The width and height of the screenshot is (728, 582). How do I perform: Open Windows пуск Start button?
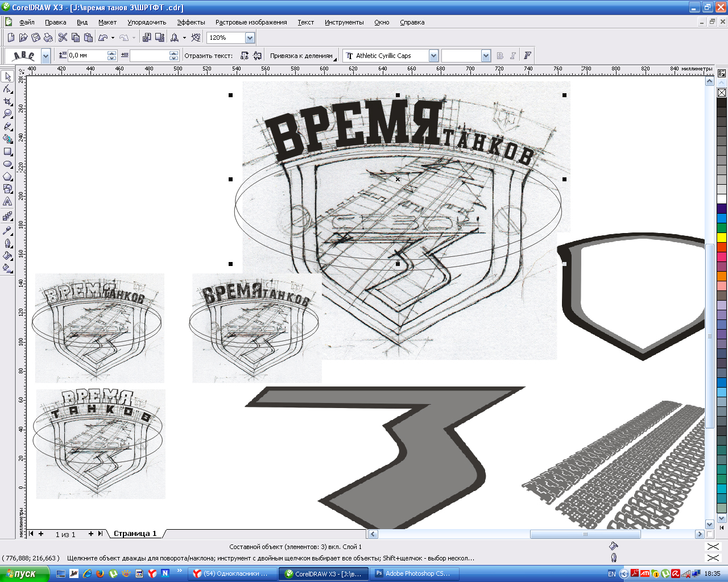(25, 573)
